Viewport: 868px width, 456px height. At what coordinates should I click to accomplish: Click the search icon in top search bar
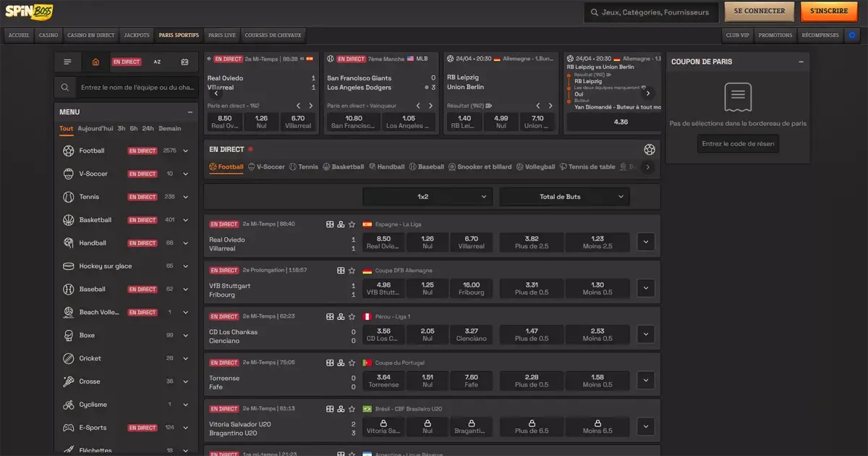(595, 12)
